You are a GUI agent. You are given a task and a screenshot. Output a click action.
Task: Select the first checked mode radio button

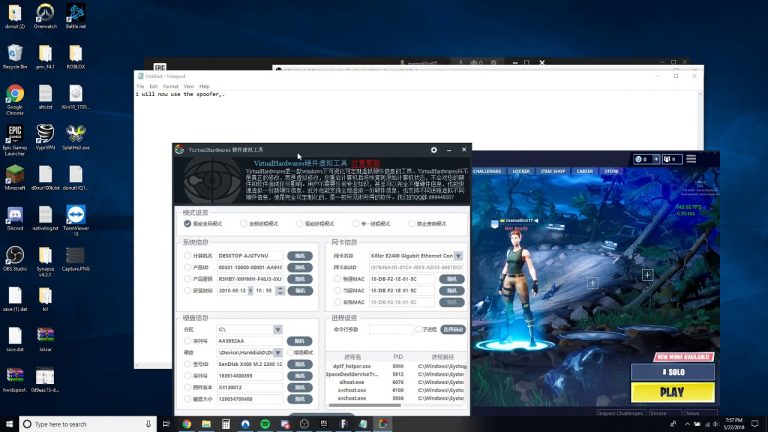click(187, 223)
